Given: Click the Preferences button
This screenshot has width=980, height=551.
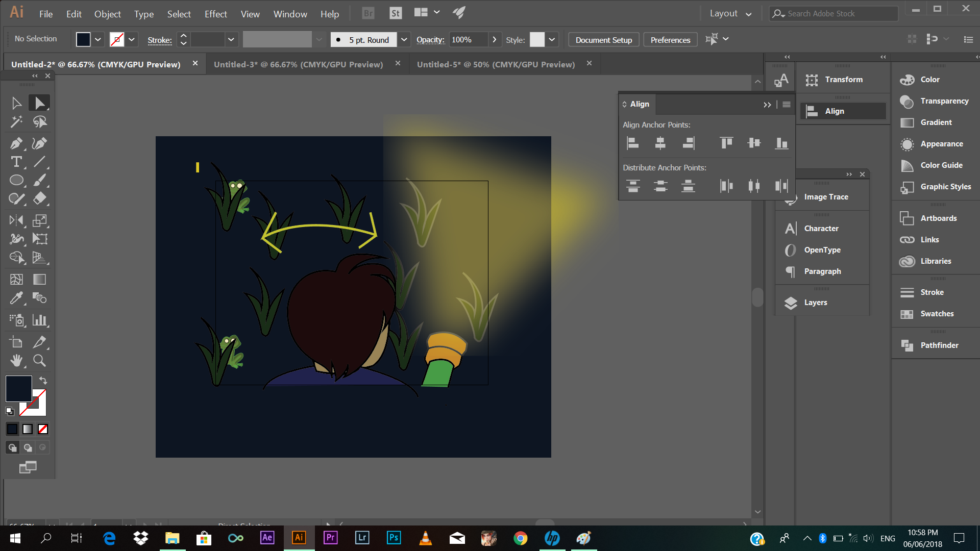Looking at the screenshot, I should click(x=670, y=40).
